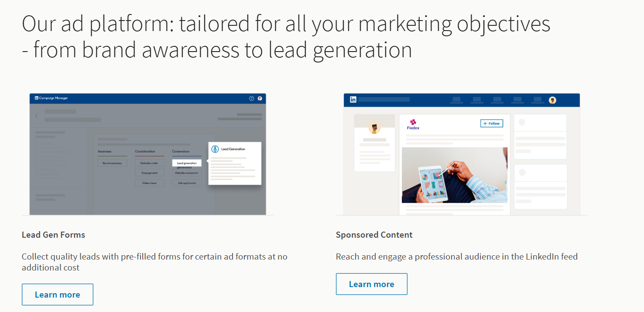Click the help question mark icon
This screenshot has width=644, height=312.
[x=251, y=98]
